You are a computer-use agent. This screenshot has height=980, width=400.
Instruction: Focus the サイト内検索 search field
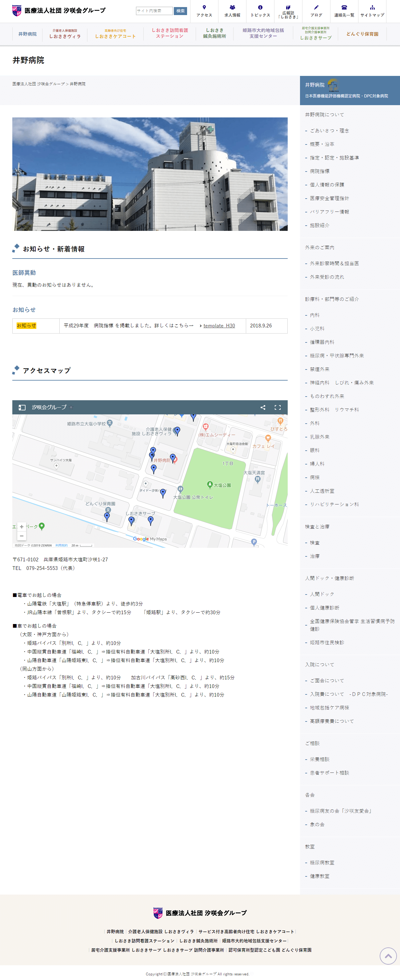pos(154,11)
